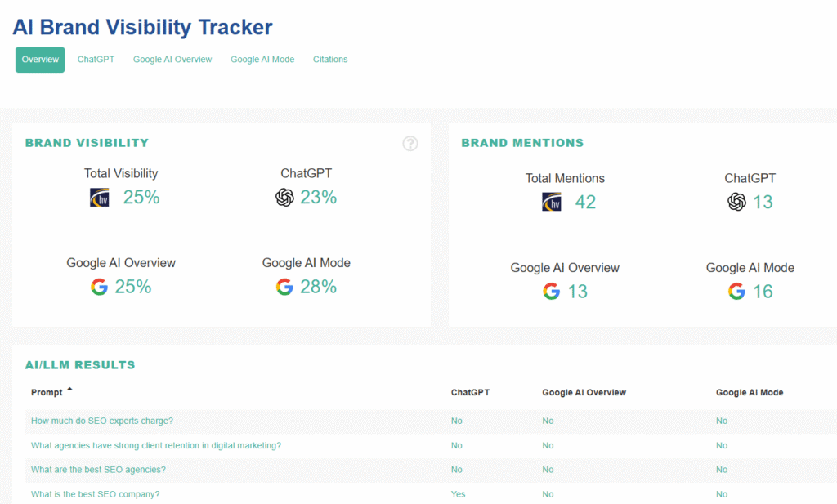Click the Total Visibility 25% value
Viewport: 837px width, 504px height.
click(x=141, y=198)
